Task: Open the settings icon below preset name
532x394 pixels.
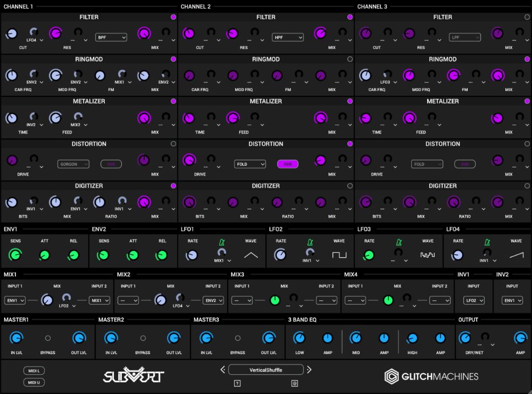Action: click(x=294, y=383)
